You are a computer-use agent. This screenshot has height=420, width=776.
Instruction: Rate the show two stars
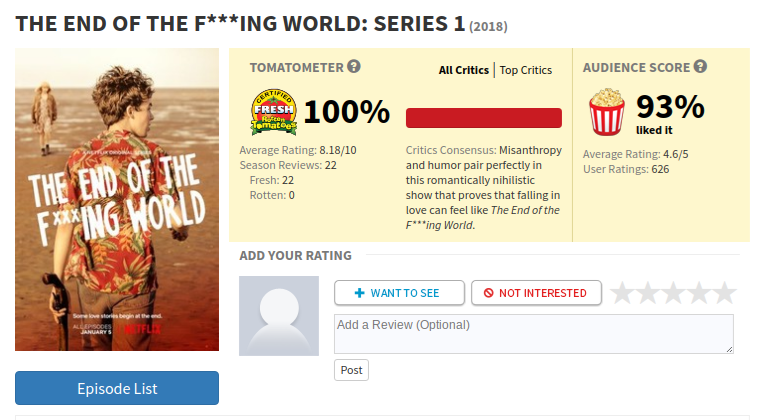click(x=648, y=293)
